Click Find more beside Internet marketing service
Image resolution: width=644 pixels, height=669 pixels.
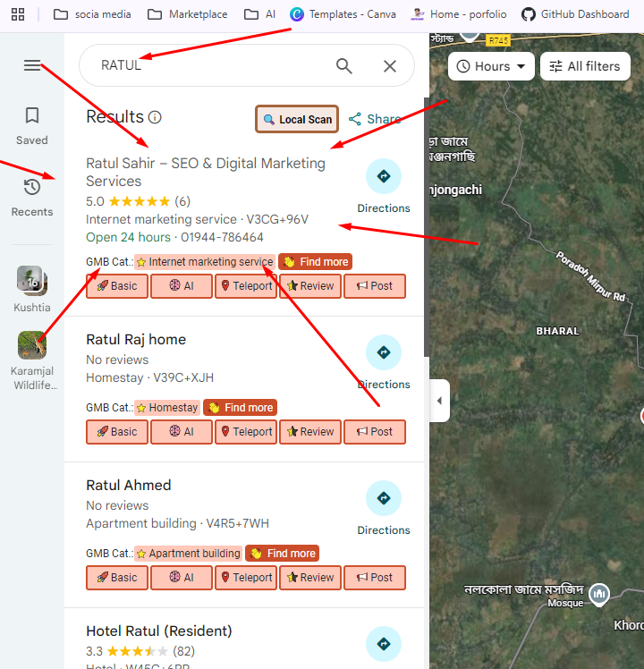(315, 261)
